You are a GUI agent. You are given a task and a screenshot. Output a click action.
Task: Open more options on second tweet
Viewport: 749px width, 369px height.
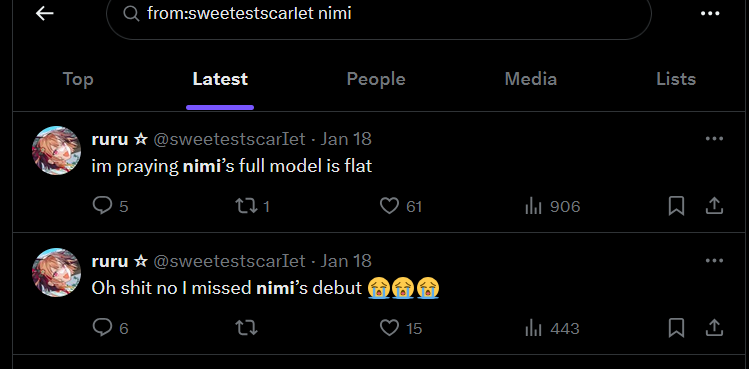[x=714, y=260]
